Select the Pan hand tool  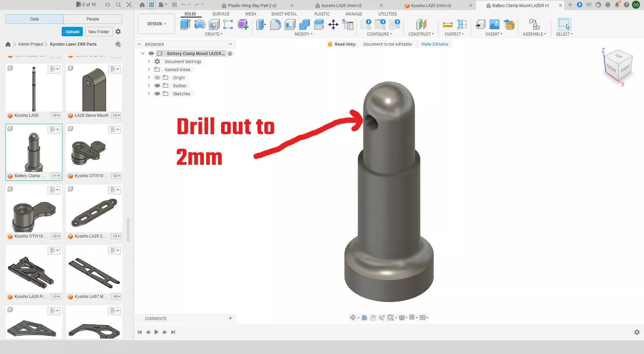click(x=373, y=317)
